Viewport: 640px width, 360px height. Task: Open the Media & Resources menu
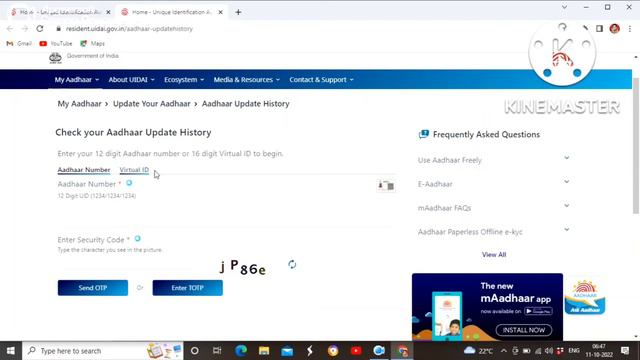click(x=247, y=80)
